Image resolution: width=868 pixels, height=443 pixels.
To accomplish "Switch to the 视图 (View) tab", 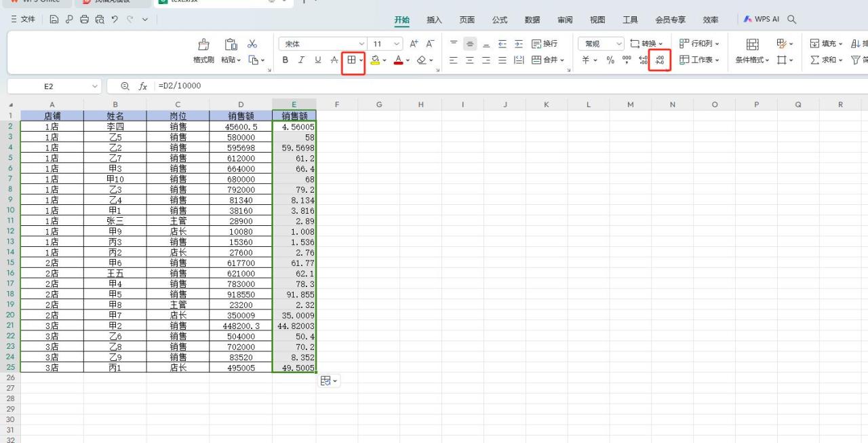I will [597, 20].
